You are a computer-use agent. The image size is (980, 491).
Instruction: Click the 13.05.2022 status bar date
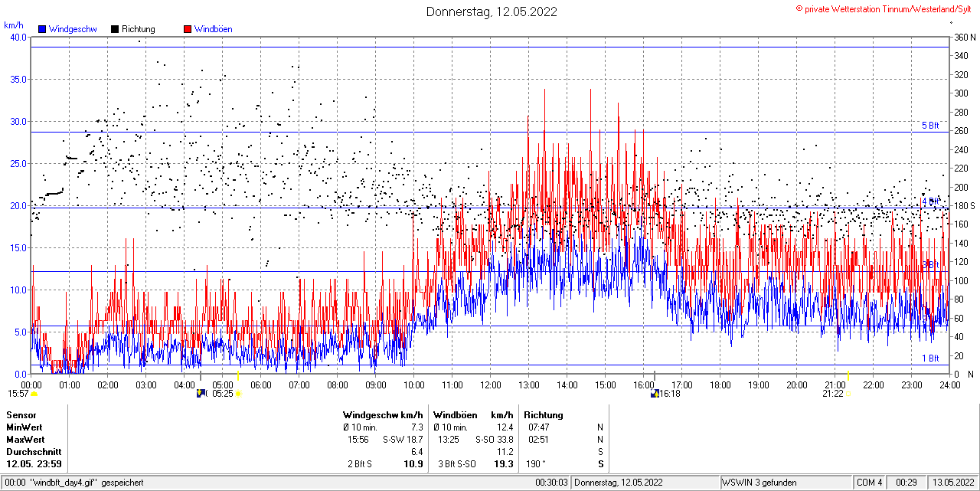(x=952, y=483)
